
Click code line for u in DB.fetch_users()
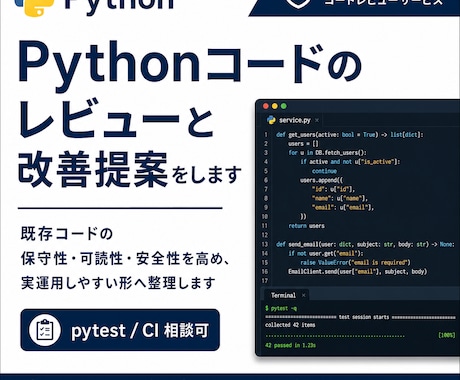click(x=327, y=153)
